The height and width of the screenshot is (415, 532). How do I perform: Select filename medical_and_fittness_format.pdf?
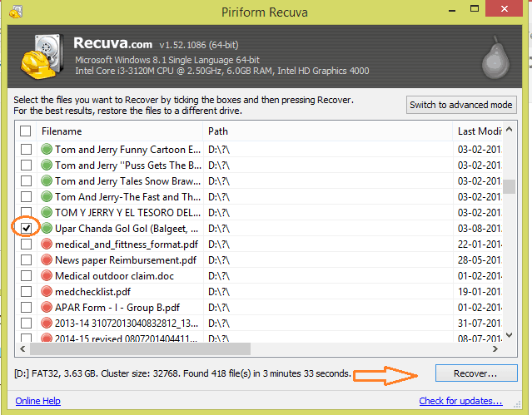click(x=127, y=245)
